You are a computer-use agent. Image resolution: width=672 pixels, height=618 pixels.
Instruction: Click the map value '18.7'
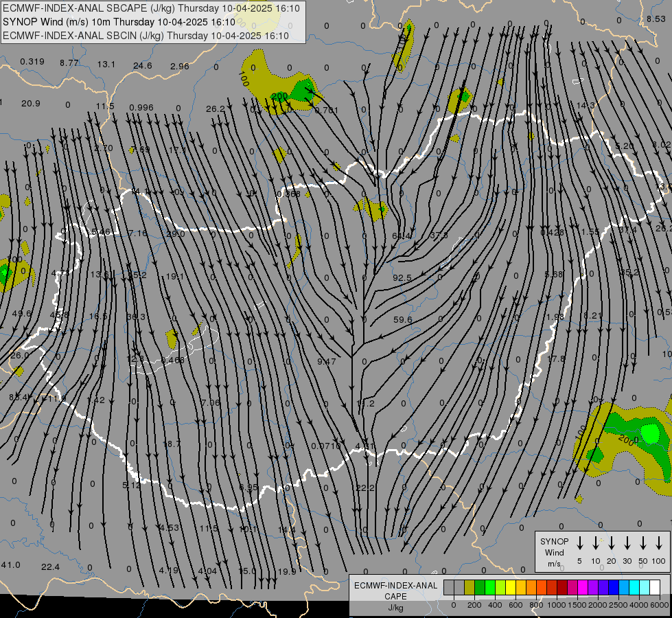coord(172,444)
